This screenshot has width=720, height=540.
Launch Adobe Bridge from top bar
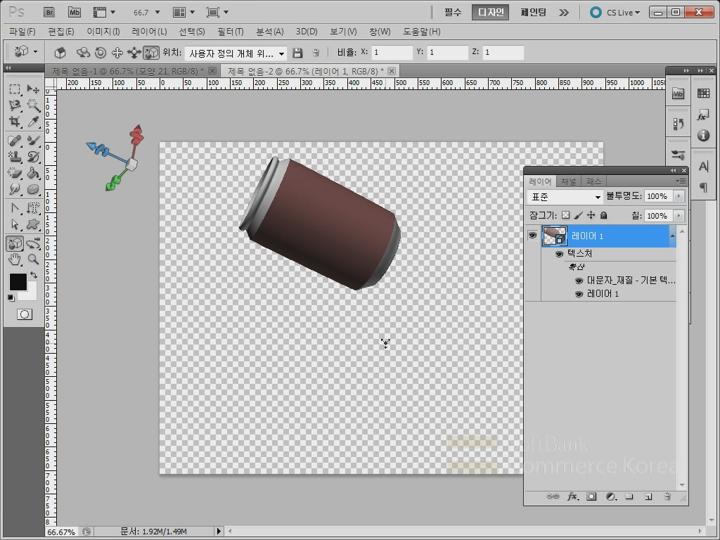[x=49, y=12]
